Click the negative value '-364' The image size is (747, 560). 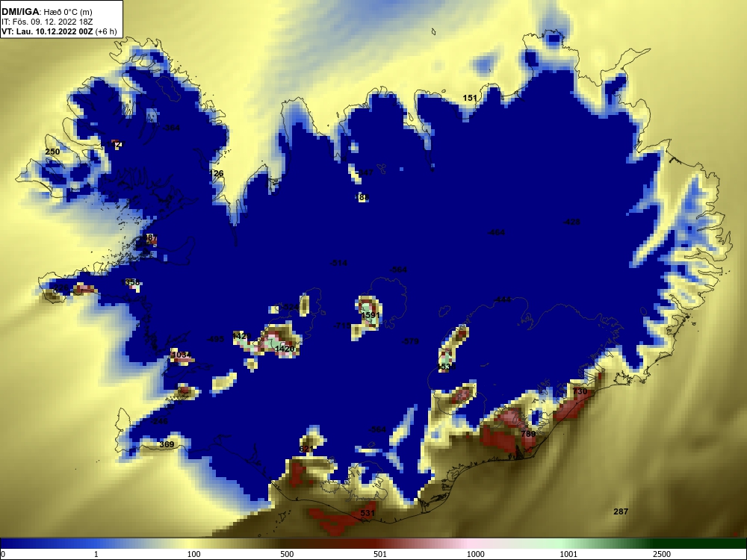[x=171, y=128]
